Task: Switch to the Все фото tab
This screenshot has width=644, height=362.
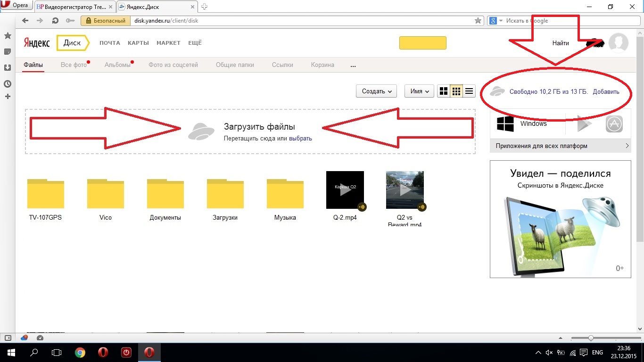Action: (74, 65)
